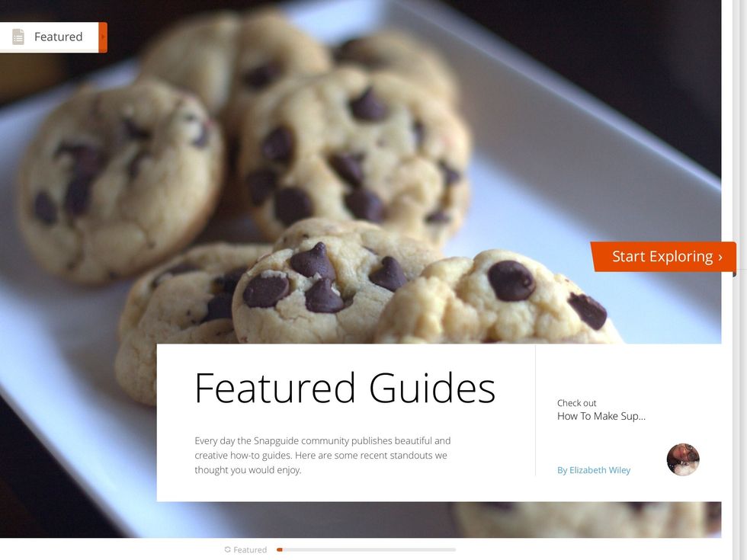
Task: Click the document list icon beside Featured
Action: pyautogui.click(x=18, y=37)
